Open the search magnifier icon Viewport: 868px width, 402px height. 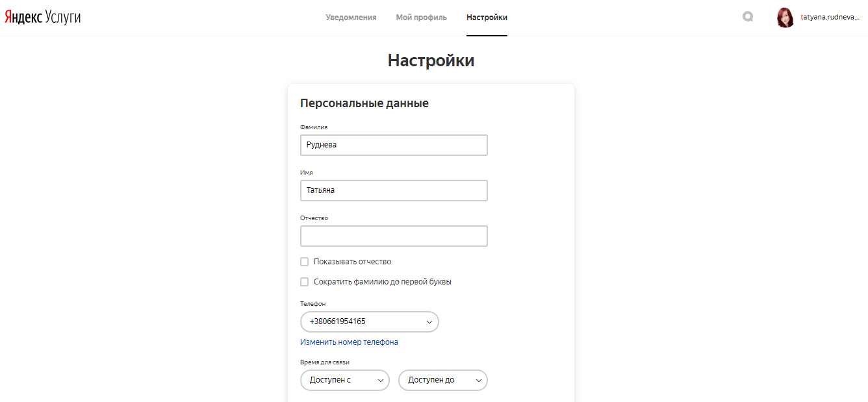point(748,16)
